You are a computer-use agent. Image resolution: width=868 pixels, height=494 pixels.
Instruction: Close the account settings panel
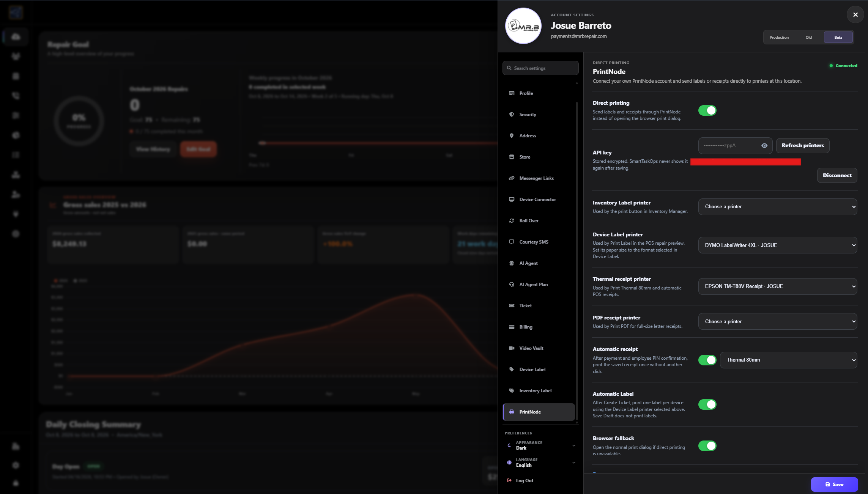[855, 15]
